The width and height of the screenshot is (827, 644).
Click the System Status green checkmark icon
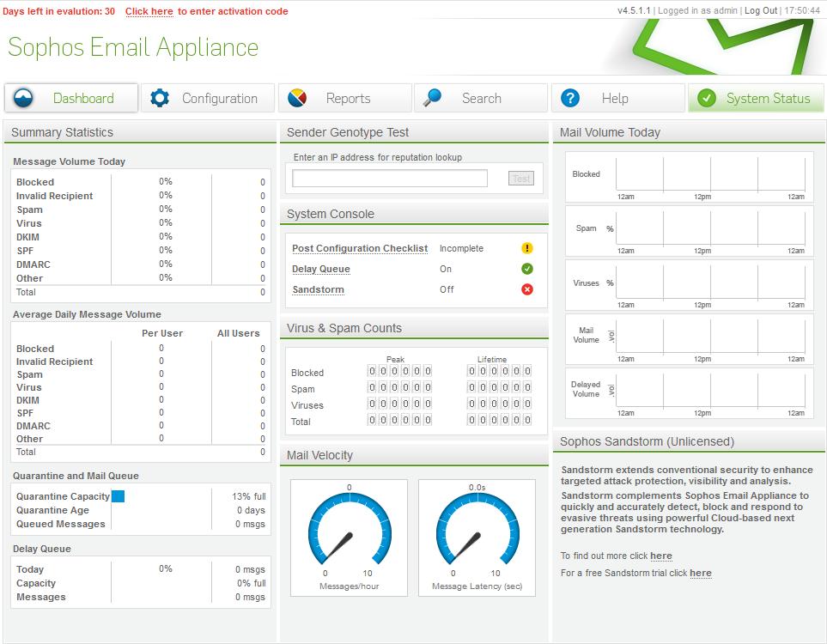707,98
